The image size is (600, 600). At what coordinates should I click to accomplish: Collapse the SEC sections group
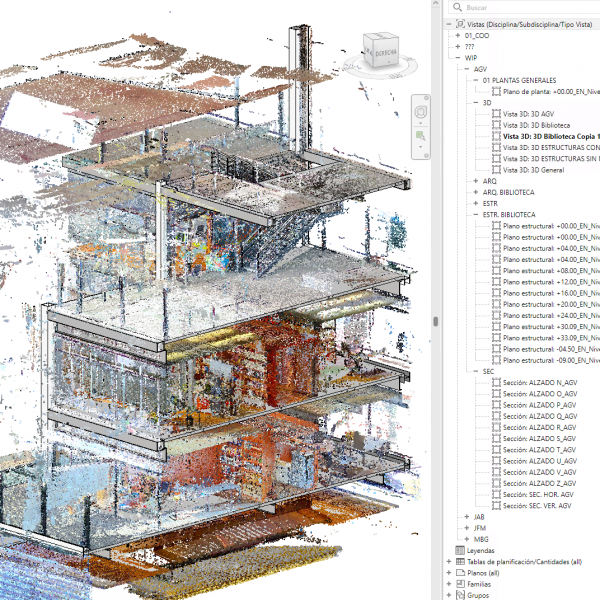point(476,371)
